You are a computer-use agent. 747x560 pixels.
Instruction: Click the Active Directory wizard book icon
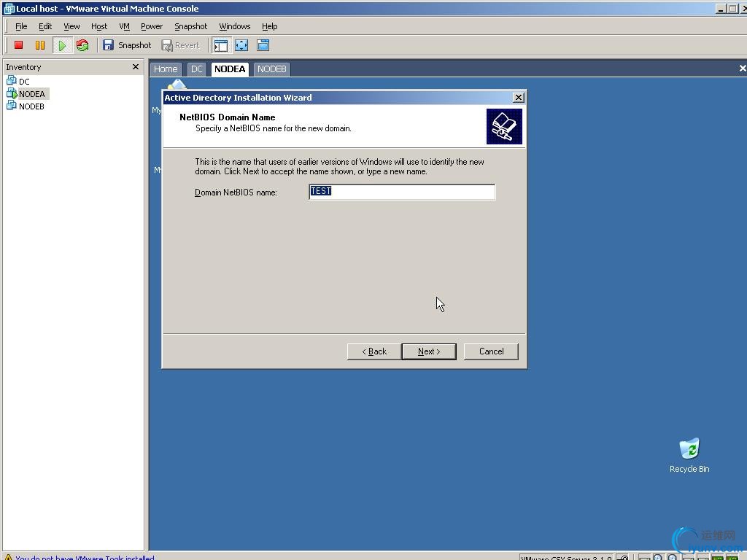pyautogui.click(x=504, y=126)
